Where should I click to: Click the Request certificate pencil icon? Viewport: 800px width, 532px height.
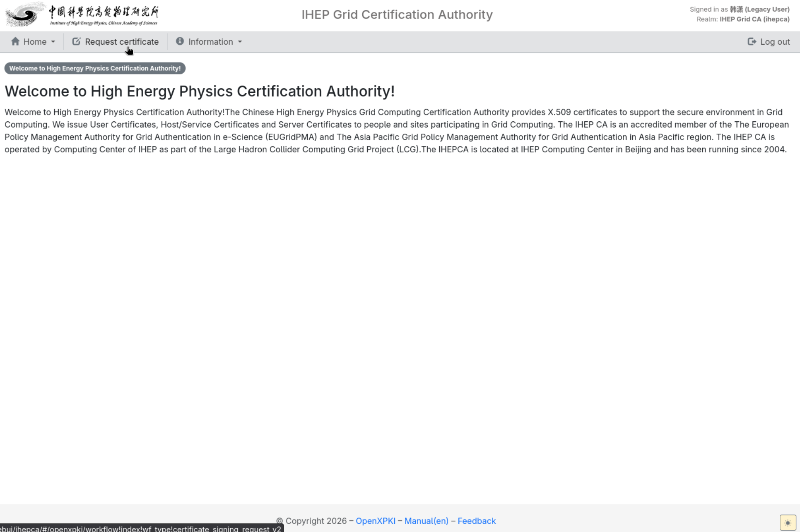click(76, 41)
